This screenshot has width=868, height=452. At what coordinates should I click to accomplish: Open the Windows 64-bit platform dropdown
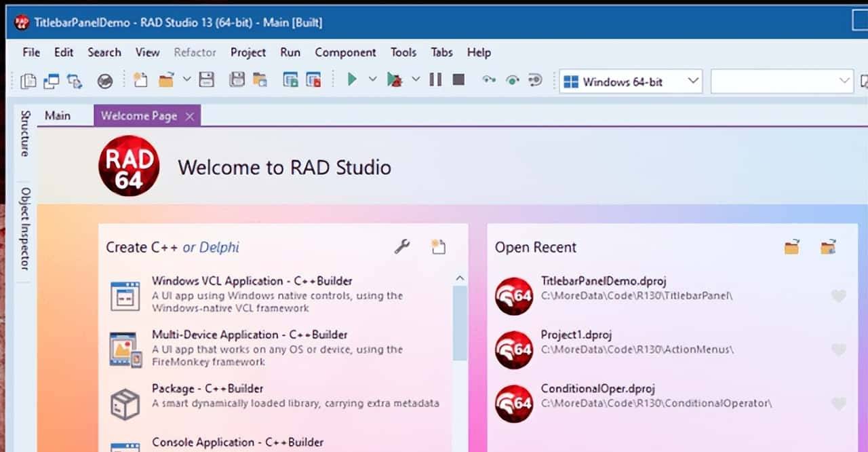pyautogui.click(x=631, y=81)
